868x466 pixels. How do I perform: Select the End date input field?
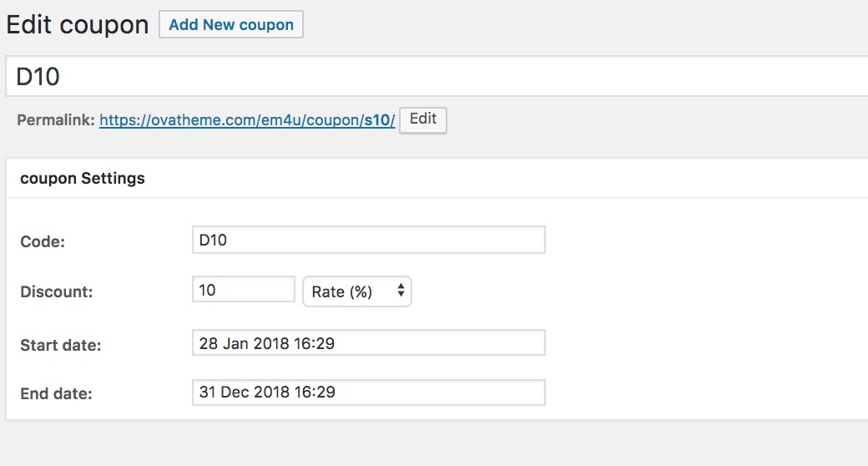pyautogui.click(x=368, y=393)
